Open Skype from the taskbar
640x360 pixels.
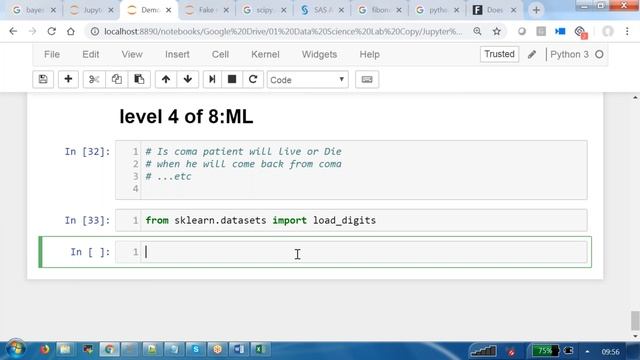point(196,350)
